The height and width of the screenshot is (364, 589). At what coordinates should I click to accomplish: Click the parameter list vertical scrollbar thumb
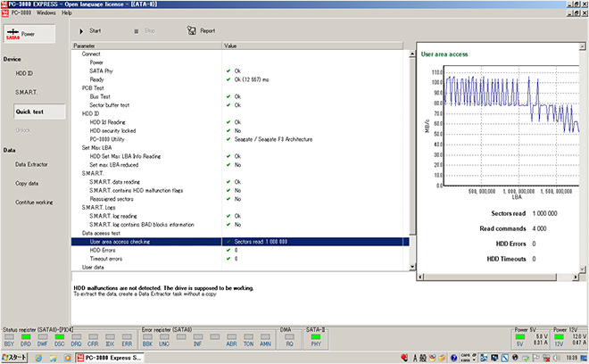click(412, 146)
